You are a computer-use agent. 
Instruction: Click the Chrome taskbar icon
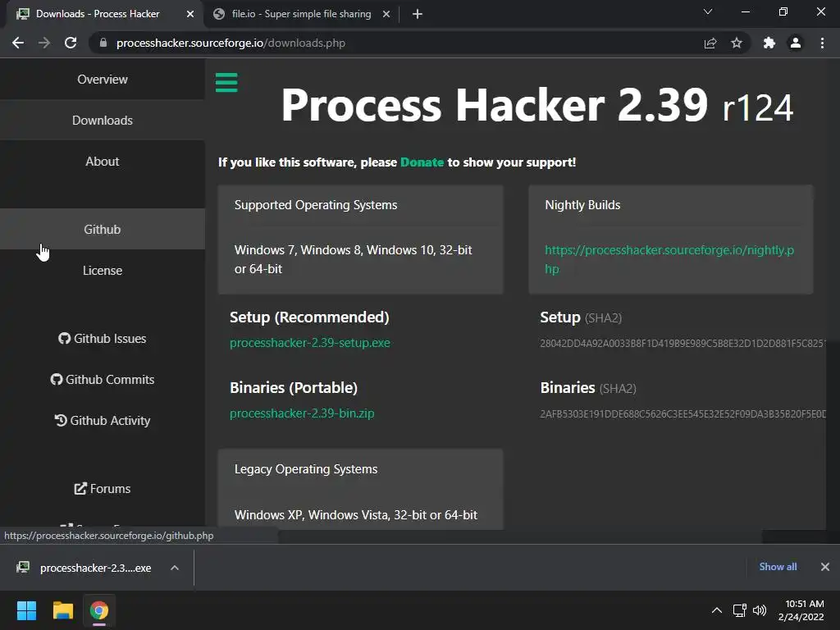tap(99, 610)
